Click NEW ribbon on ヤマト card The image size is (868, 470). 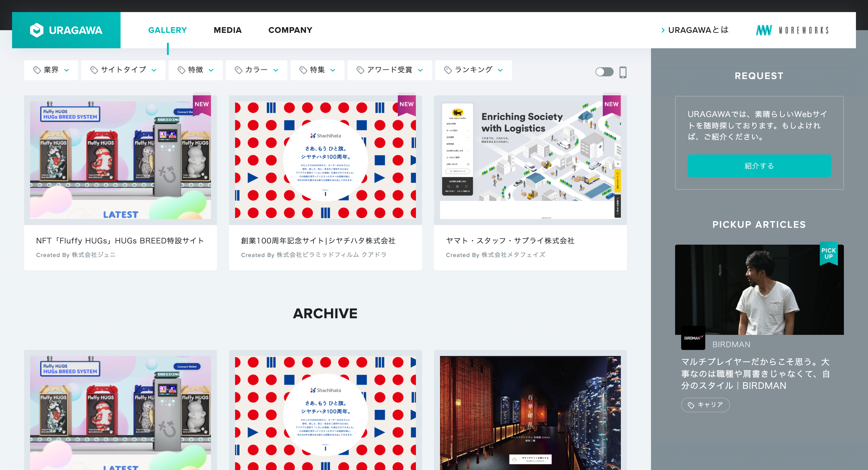[612, 104]
